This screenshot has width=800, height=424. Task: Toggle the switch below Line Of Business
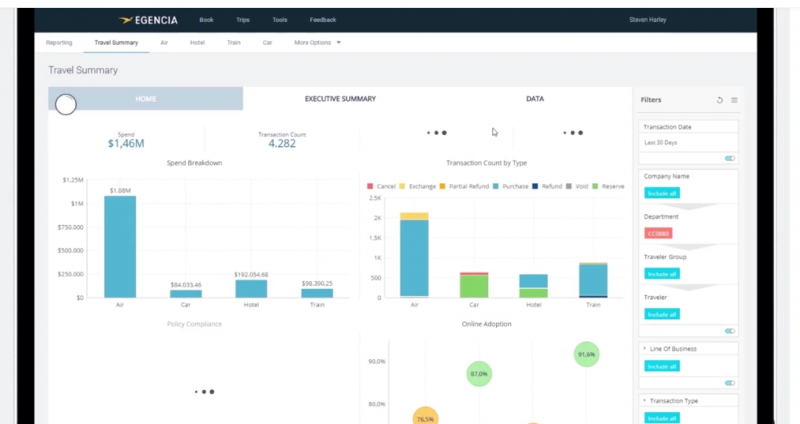(730, 383)
